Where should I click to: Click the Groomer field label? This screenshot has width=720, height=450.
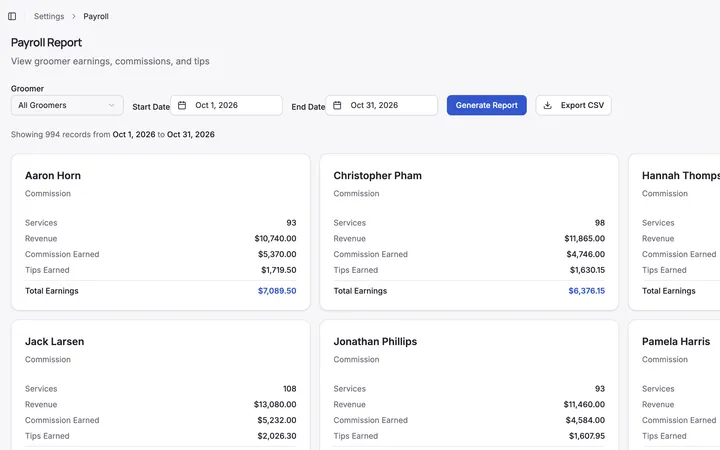(28, 89)
